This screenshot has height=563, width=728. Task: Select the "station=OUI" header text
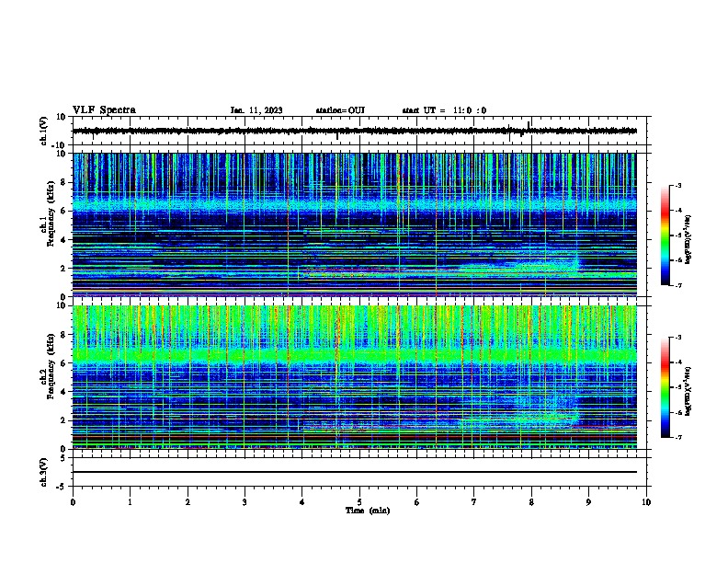[340, 110]
